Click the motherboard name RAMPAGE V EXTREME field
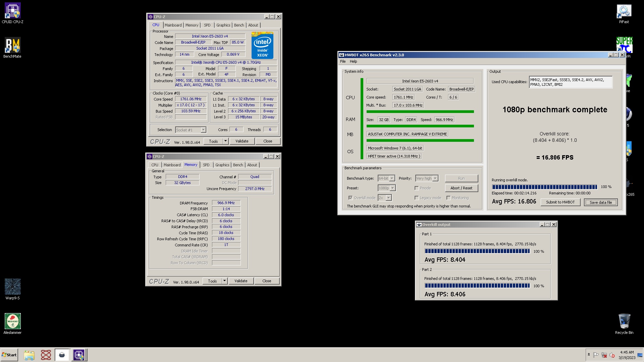This screenshot has width=644, height=362. (407, 134)
